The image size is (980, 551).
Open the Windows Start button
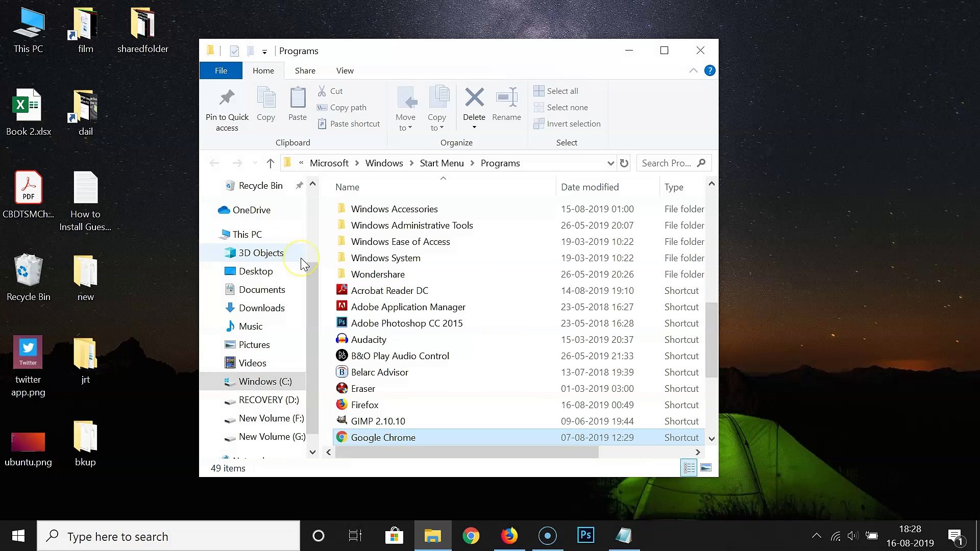(x=18, y=536)
